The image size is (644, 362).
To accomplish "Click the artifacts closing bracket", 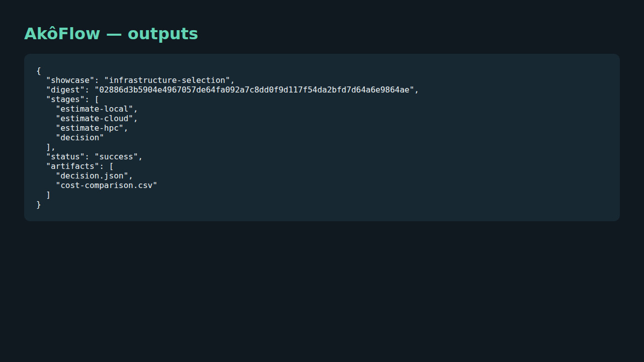I will pos(48,195).
